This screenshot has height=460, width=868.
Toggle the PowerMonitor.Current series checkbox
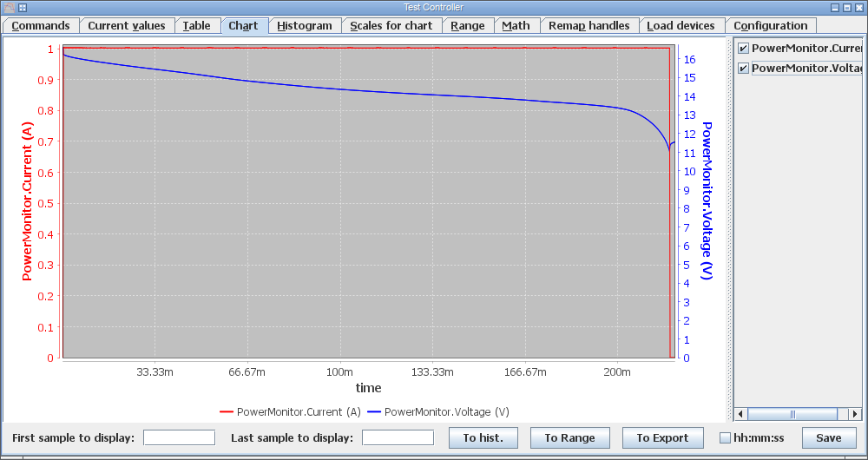pyautogui.click(x=744, y=48)
